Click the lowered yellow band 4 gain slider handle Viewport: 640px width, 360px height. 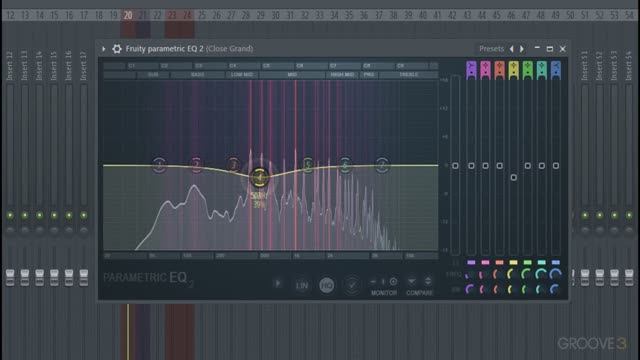[x=513, y=177]
